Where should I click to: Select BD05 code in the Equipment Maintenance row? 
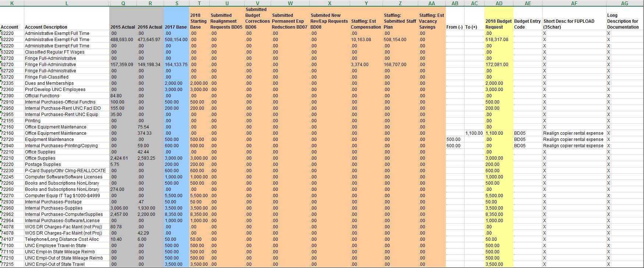[519, 140]
